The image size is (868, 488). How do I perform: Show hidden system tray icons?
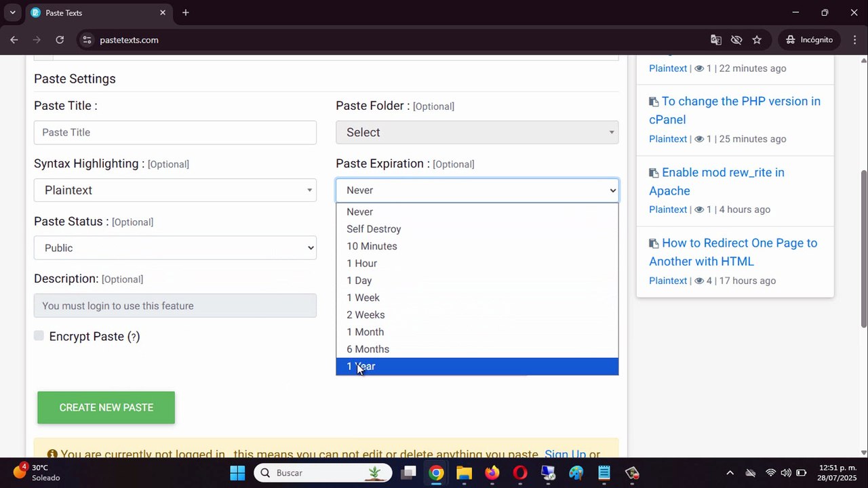click(x=730, y=473)
